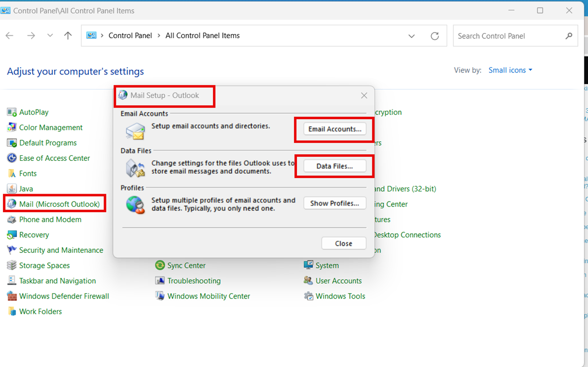Open the Default Programs link
This screenshot has width=588, height=367.
(x=48, y=143)
